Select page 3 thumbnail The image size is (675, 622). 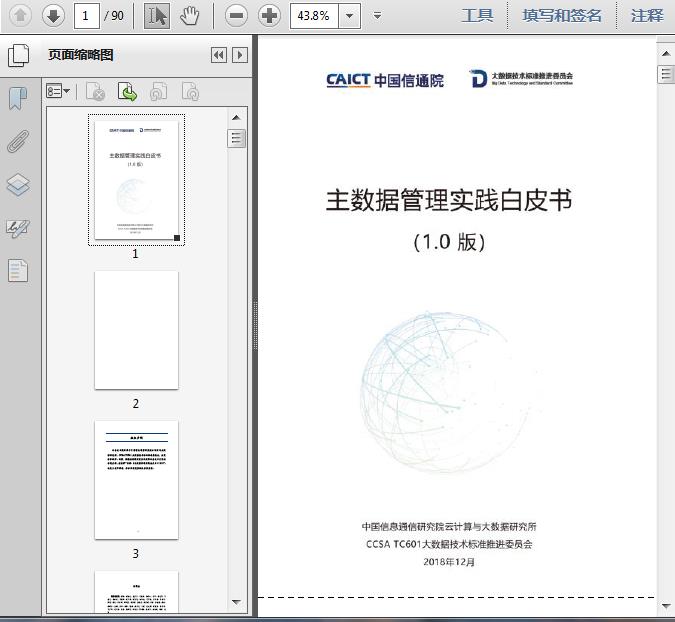pyautogui.click(x=136, y=480)
